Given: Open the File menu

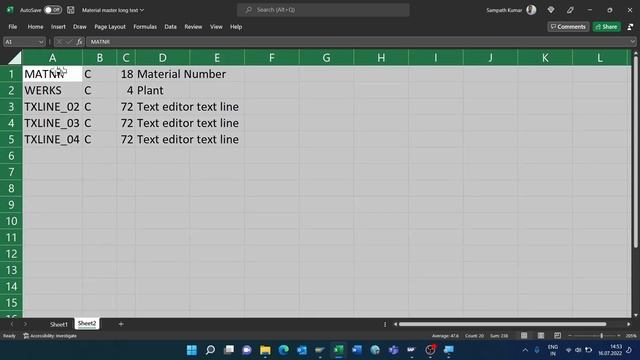Looking at the screenshot, I should (13, 27).
